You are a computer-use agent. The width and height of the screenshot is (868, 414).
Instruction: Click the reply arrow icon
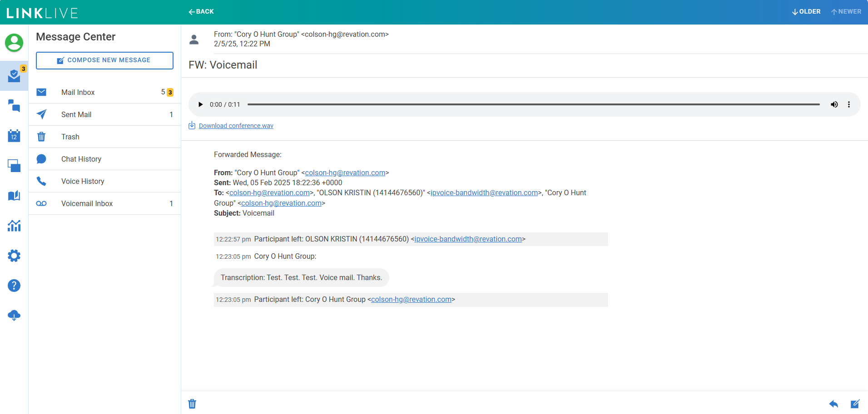coord(833,404)
